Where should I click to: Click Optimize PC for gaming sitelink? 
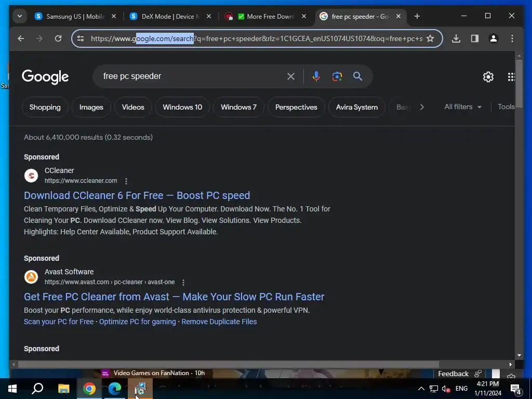coord(137,322)
